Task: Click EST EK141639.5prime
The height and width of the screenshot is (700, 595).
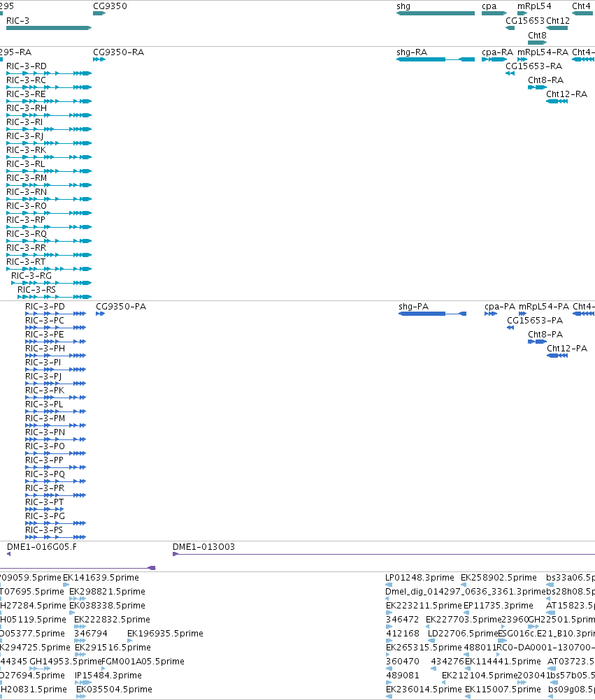Action: coord(66,585)
